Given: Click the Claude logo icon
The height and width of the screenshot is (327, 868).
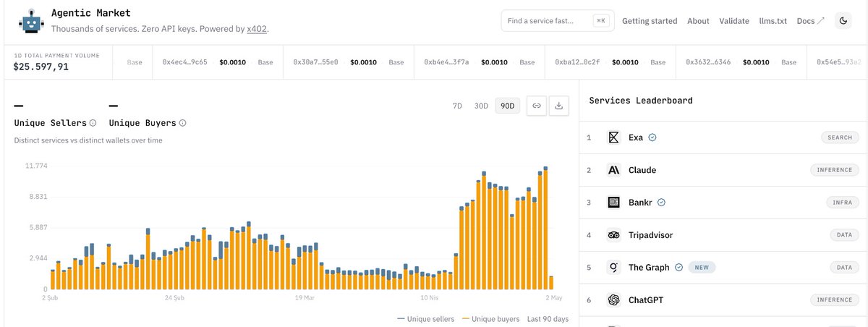Looking at the screenshot, I should tap(614, 170).
